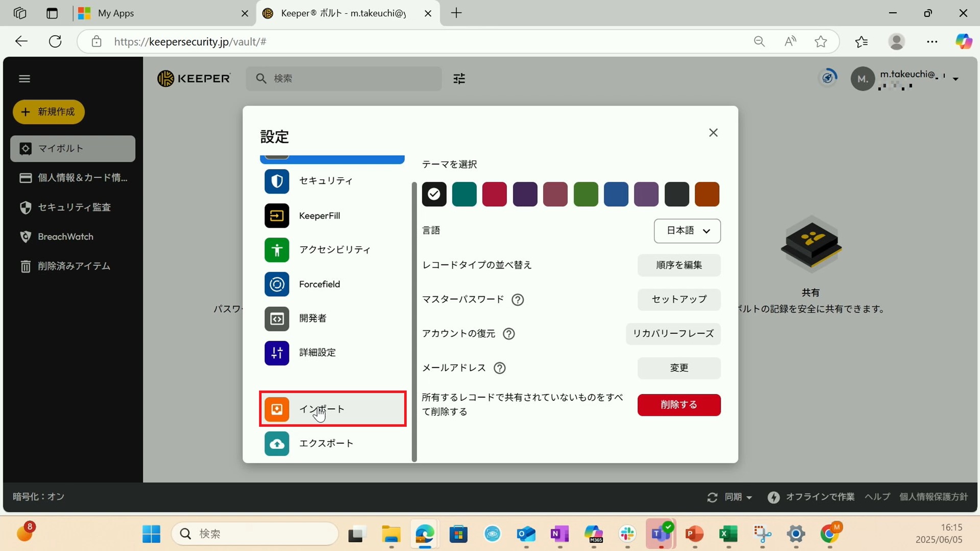This screenshot has width=980, height=551.
Task: Close the settings dialog
Action: point(713,133)
